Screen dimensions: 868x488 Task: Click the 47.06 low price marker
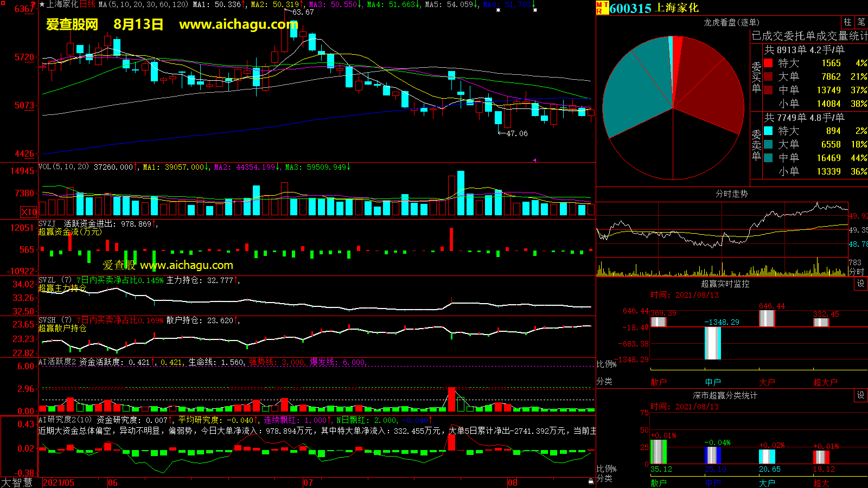point(516,133)
